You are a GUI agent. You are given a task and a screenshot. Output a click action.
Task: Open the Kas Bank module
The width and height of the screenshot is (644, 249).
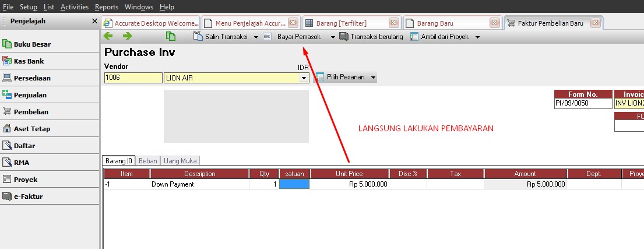click(29, 61)
